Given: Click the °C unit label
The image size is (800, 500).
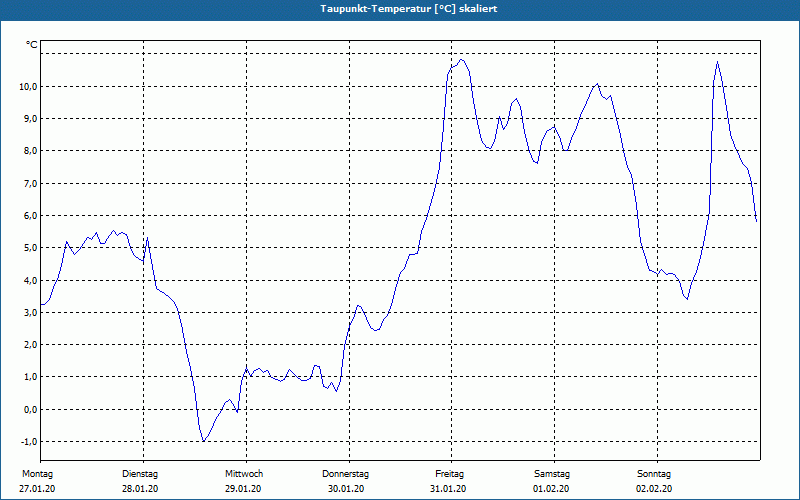Looking at the screenshot, I should click(x=32, y=45).
